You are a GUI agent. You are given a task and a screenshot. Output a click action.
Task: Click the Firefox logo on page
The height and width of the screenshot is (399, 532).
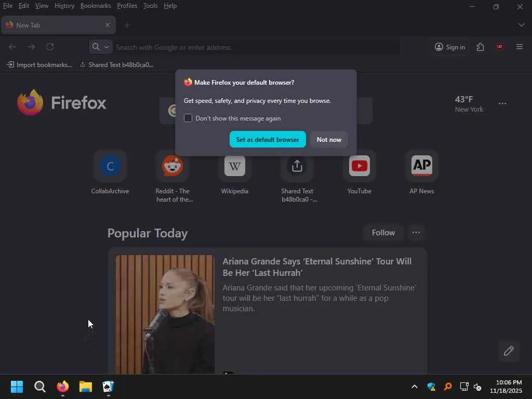(62, 102)
